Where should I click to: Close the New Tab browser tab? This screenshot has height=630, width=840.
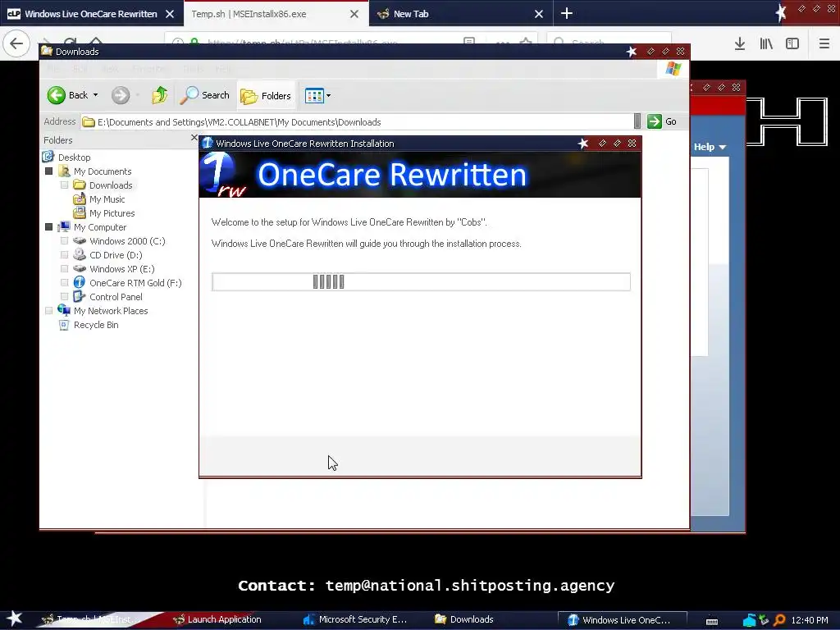tap(539, 14)
